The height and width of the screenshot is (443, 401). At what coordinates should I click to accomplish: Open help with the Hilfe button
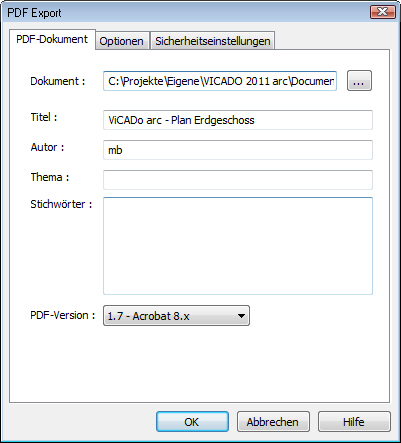click(x=354, y=422)
